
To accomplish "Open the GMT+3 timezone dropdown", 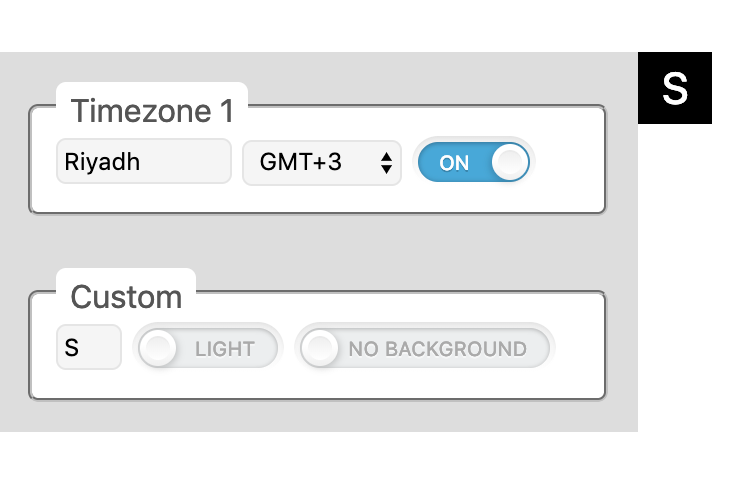I will coord(321,163).
